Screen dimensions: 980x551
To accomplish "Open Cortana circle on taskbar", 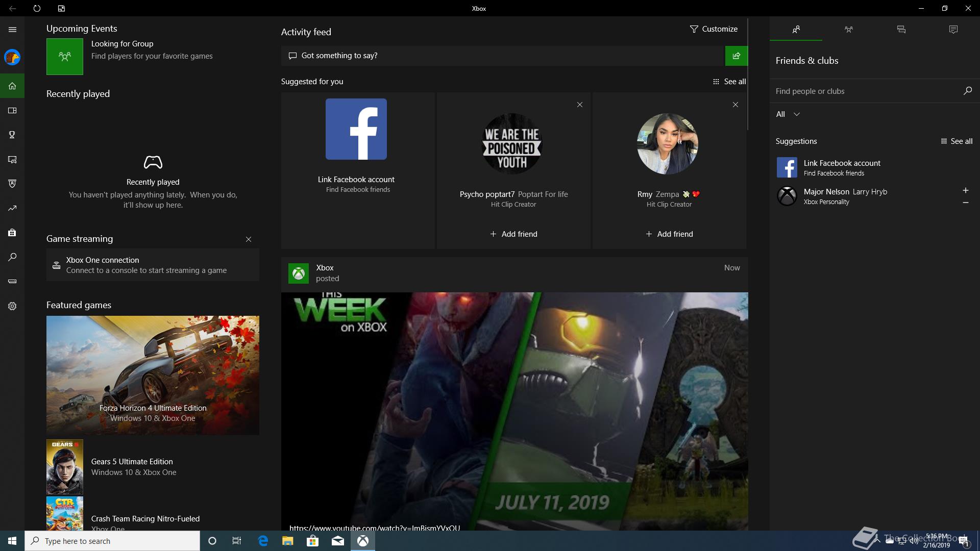I will pyautogui.click(x=212, y=541).
